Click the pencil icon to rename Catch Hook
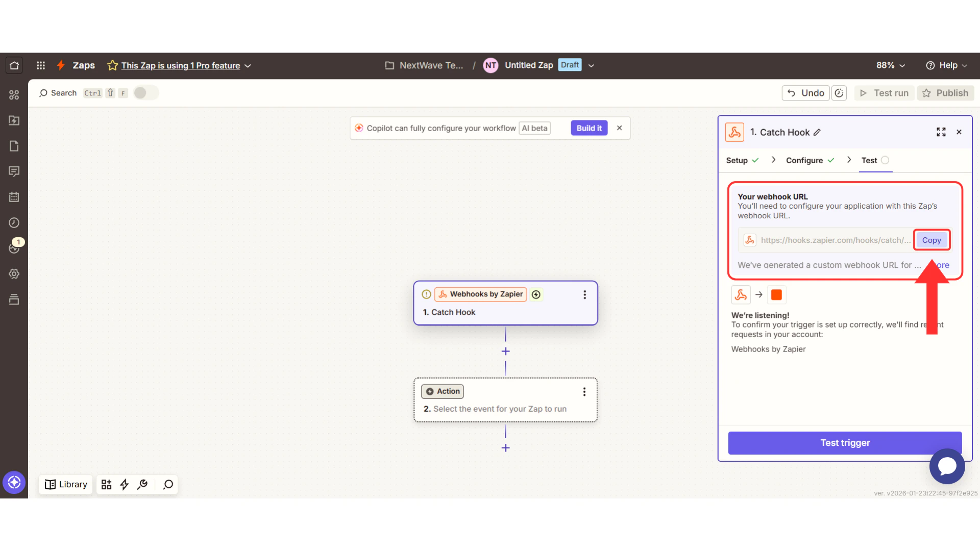Image resolution: width=980 pixels, height=551 pixels. [x=817, y=132]
